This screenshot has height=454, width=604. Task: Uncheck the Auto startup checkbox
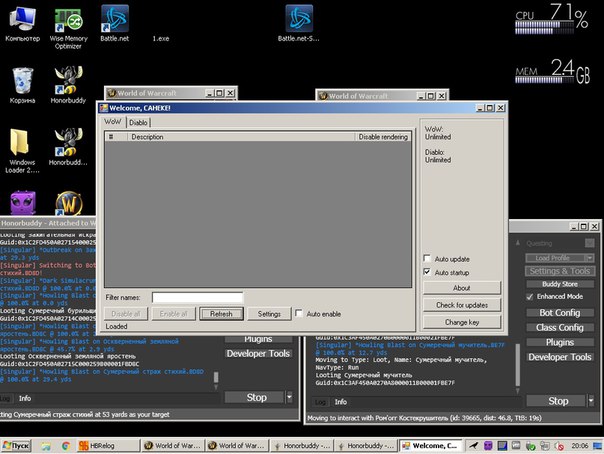tap(428, 271)
